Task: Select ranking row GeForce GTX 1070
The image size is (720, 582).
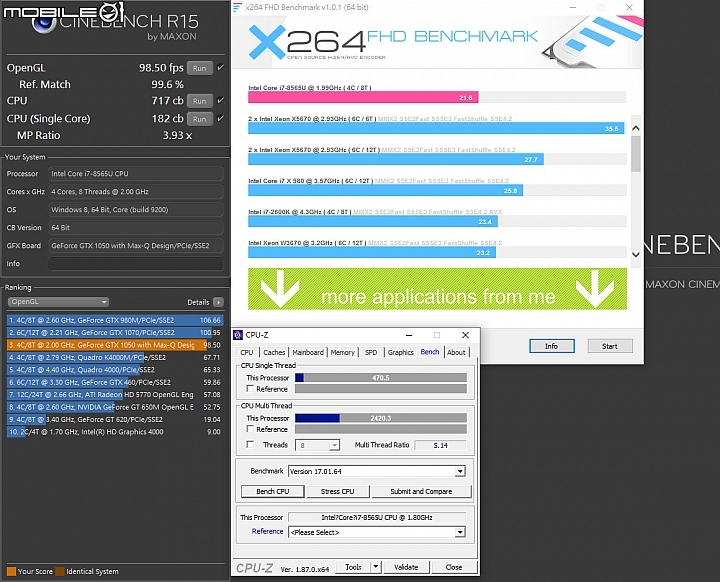Action: (x=114, y=333)
